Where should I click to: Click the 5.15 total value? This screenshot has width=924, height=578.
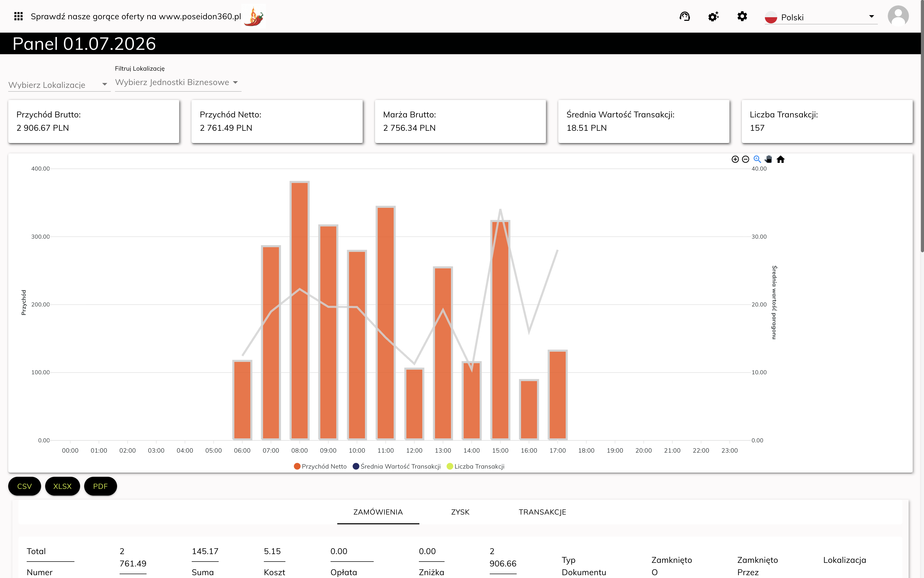(272, 551)
